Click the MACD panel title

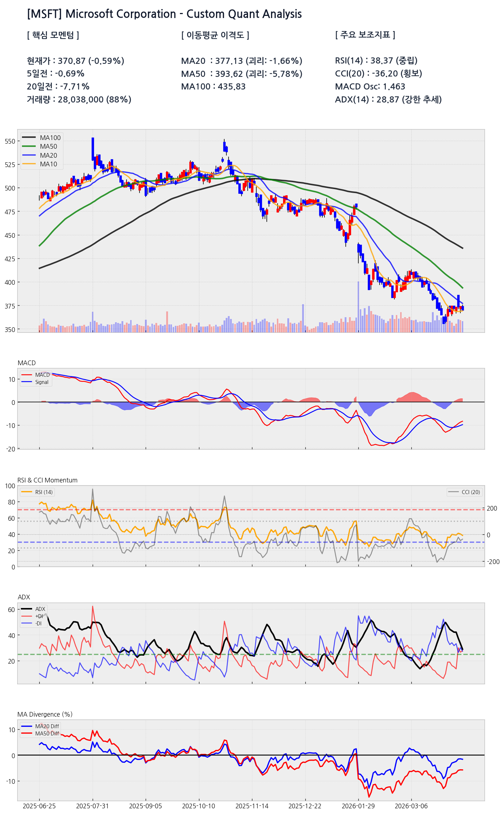27,363
